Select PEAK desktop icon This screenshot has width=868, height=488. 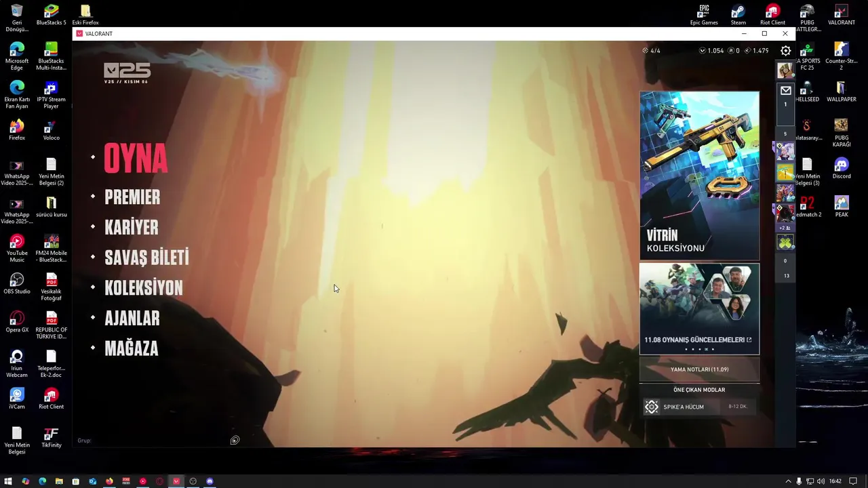click(841, 207)
